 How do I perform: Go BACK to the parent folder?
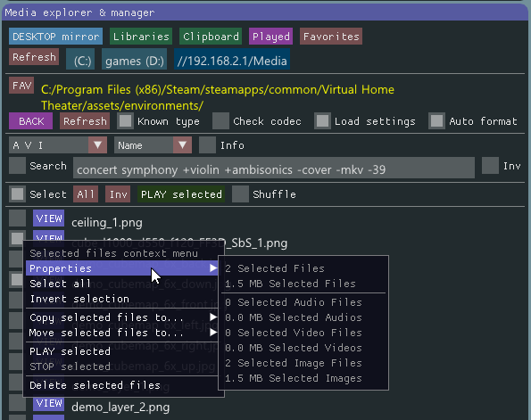pyautogui.click(x=31, y=121)
